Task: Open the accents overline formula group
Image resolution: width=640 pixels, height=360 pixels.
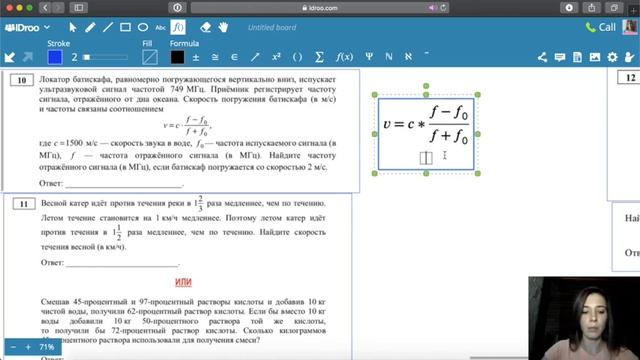Action: click(427, 53)
